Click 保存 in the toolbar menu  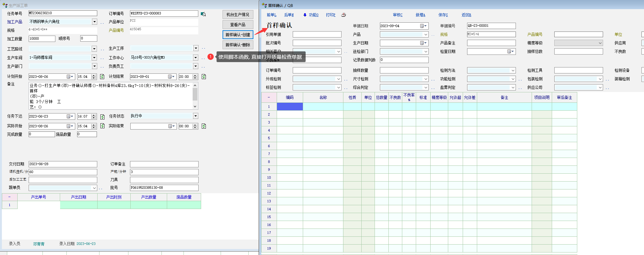pyautogui.click(x=443, y=15)
